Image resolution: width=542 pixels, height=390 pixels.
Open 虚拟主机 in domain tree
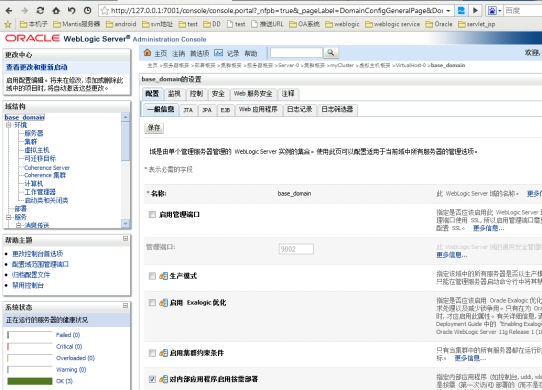coord(37,150)
